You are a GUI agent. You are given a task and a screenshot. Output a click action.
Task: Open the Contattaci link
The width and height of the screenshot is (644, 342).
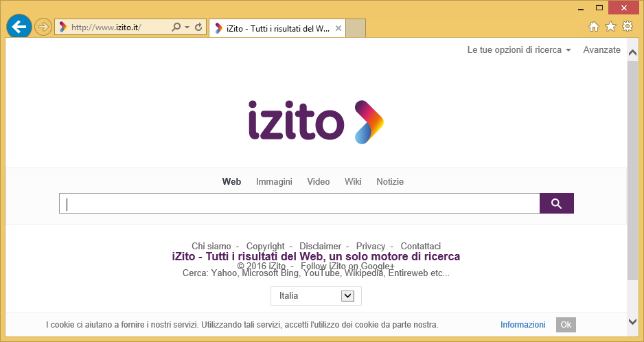click(x=421, y=247)
